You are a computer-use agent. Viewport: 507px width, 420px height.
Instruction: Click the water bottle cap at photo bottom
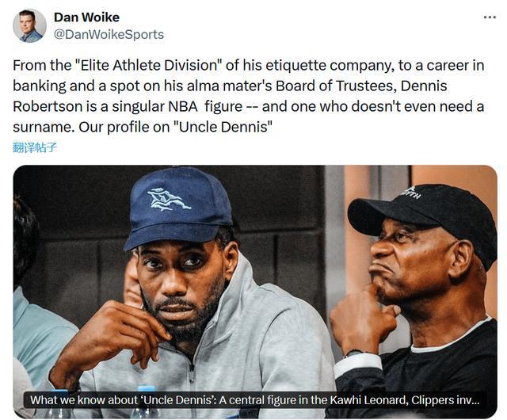(x=147, y=389)
